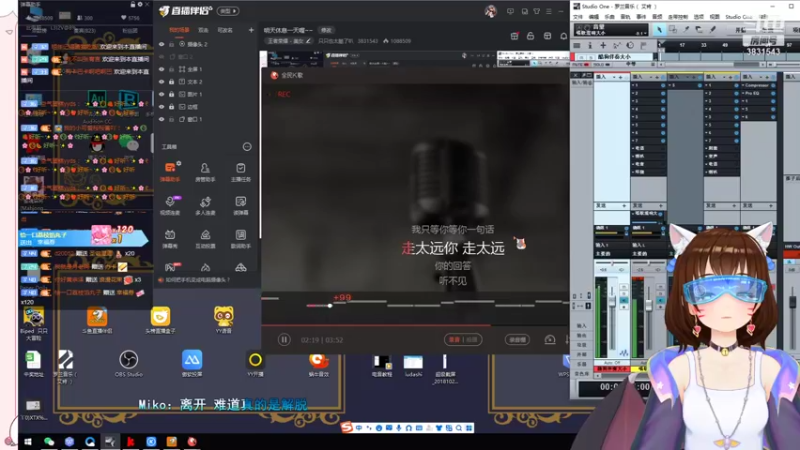Open the 弹幕助手 tool in the toolbox
Image resolution: width=800 pixels, height=450 pixels.
(x=170, y=172)
